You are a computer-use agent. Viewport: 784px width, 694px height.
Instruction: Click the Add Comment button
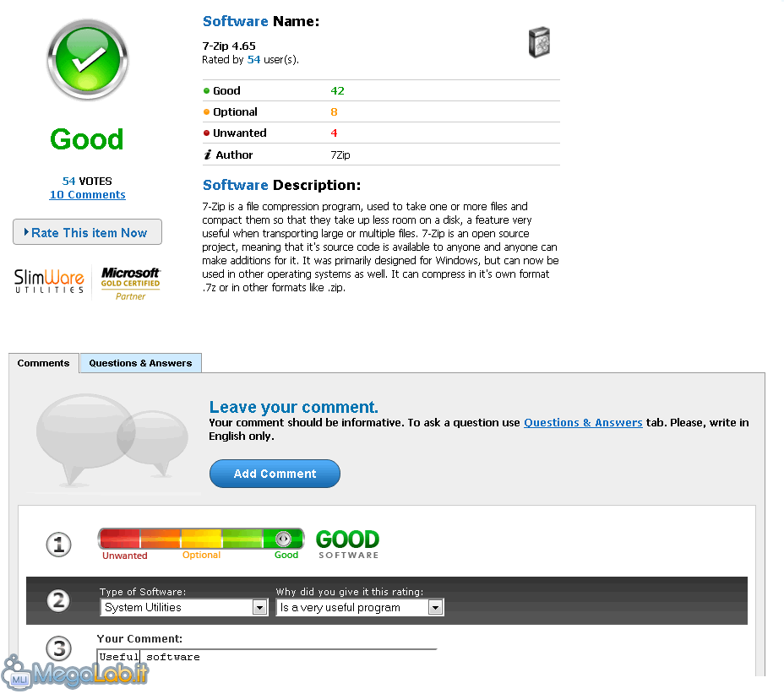click(275, 474)
